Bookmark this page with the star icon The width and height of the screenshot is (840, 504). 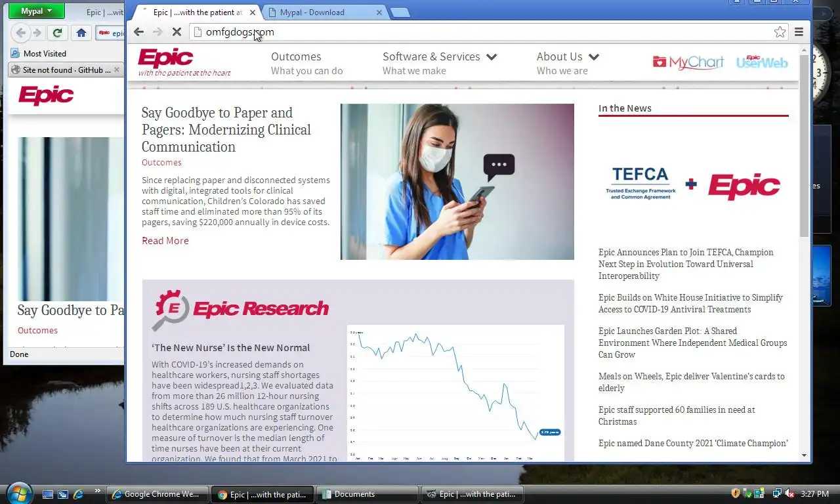[x=780, y=31]
